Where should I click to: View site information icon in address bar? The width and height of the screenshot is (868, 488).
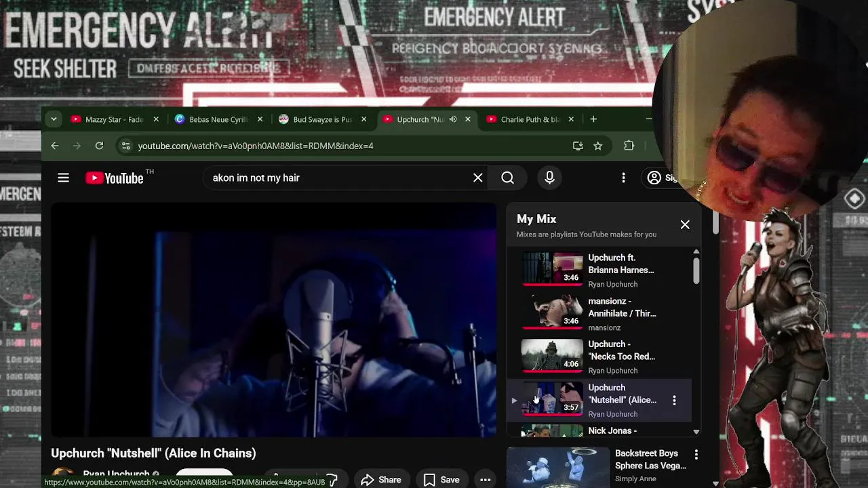tap(125, 146)
